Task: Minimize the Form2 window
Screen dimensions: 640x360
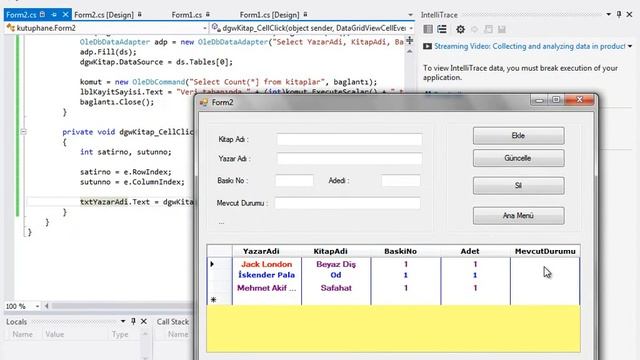Action: (540, 100)
